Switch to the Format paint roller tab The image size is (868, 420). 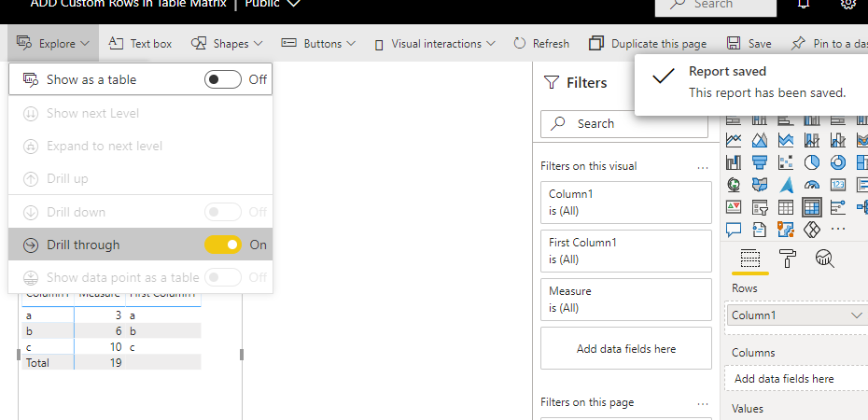point(787,259)
